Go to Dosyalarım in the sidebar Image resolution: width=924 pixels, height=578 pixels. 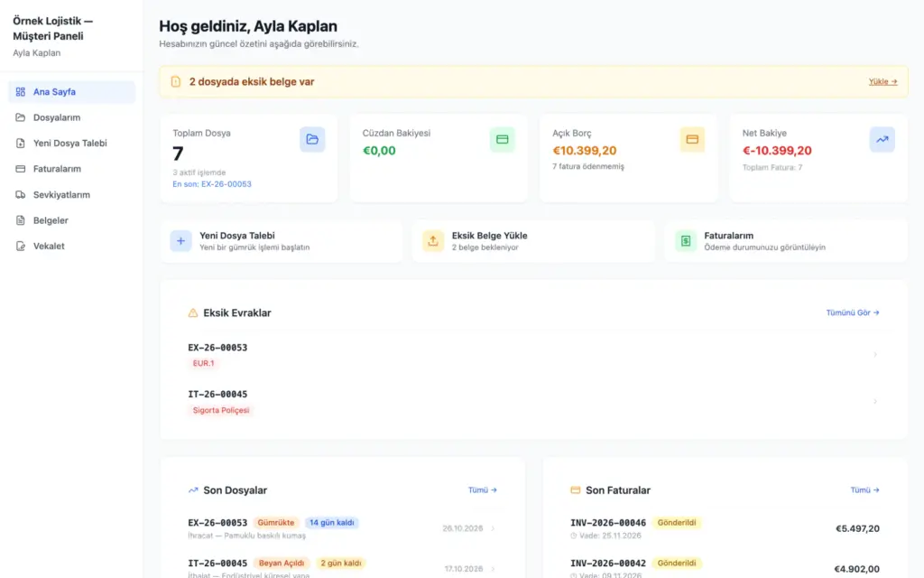click(x=72, y=117)
